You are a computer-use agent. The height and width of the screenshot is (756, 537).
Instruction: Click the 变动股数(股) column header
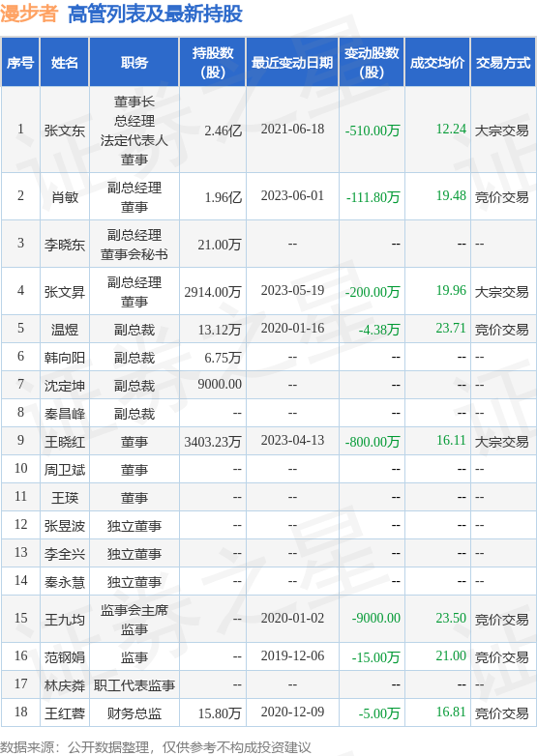click(x=372, y=63)
